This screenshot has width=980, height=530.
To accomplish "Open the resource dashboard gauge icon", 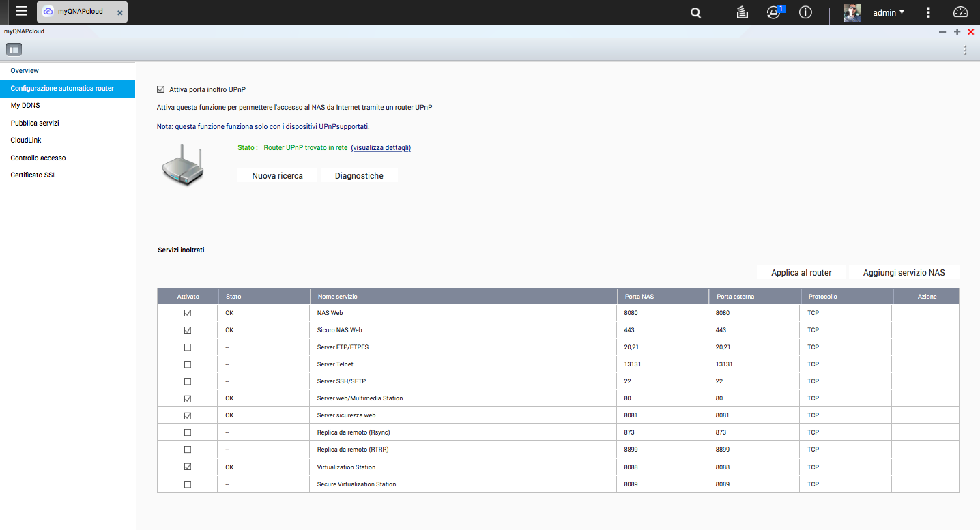I will [x=960, y=12].
